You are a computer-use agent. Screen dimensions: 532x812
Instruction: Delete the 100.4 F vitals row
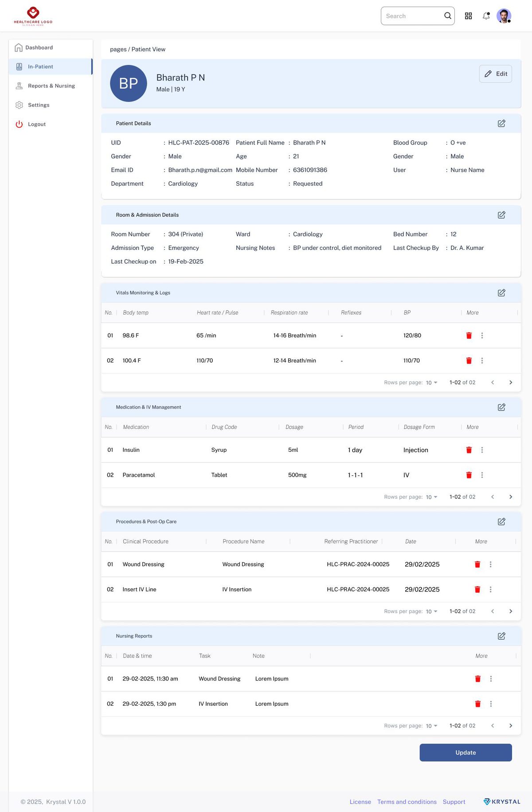(469, 361)
